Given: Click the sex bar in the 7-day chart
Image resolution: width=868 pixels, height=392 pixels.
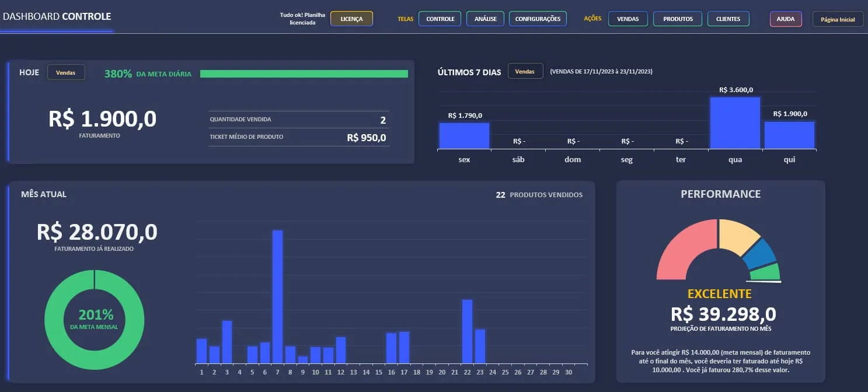Looking at the screenshot, I should pyautogui.click(x=464, y=135).
